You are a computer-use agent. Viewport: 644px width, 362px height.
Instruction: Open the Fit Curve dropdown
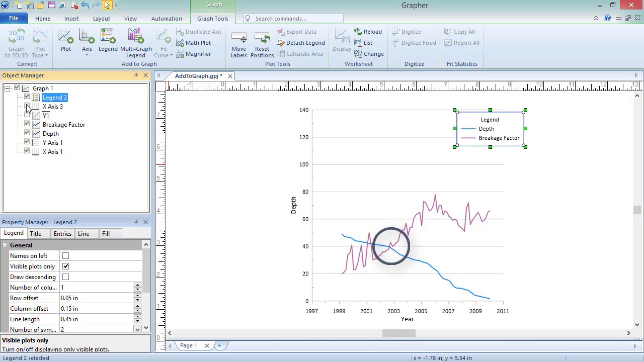[x=164, y=43]
